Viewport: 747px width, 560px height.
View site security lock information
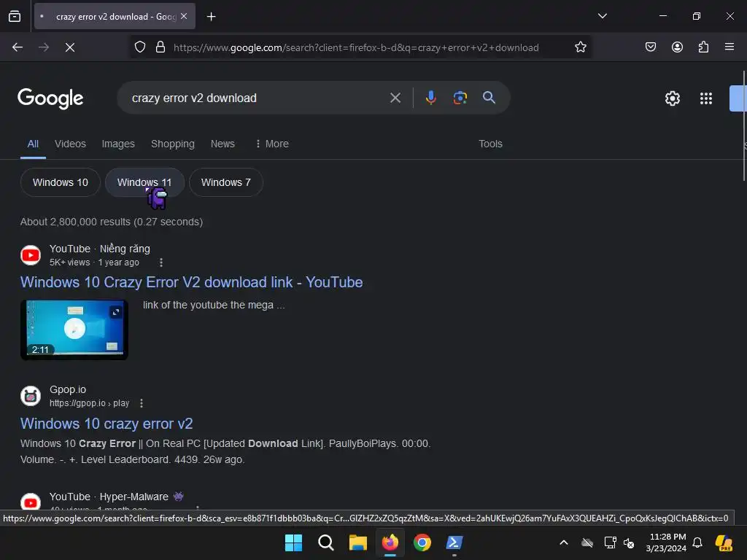point(160,47)
